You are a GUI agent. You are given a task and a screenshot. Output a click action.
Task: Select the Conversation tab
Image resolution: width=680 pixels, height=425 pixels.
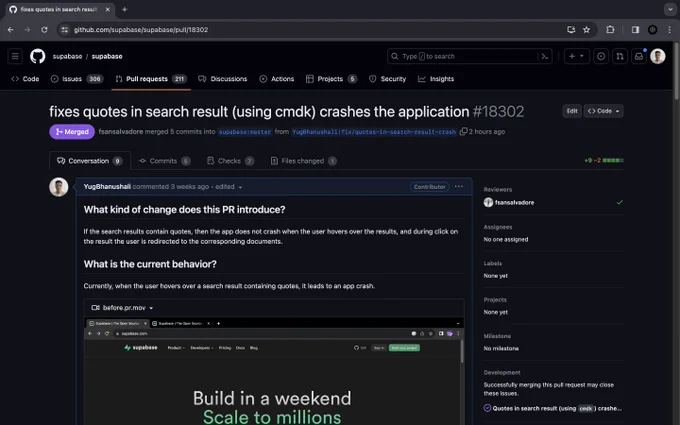(90, 161)
